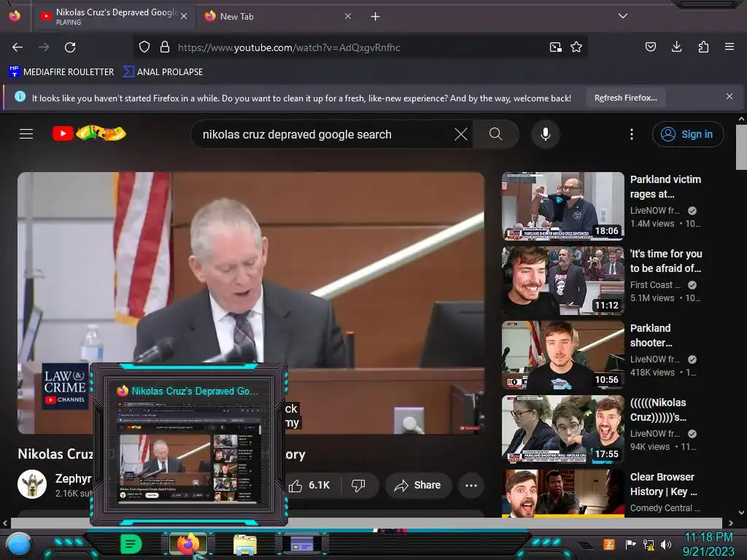Click the vertical page scrollbar
This screenshot has width=747, height=560.
pos(741,147)
